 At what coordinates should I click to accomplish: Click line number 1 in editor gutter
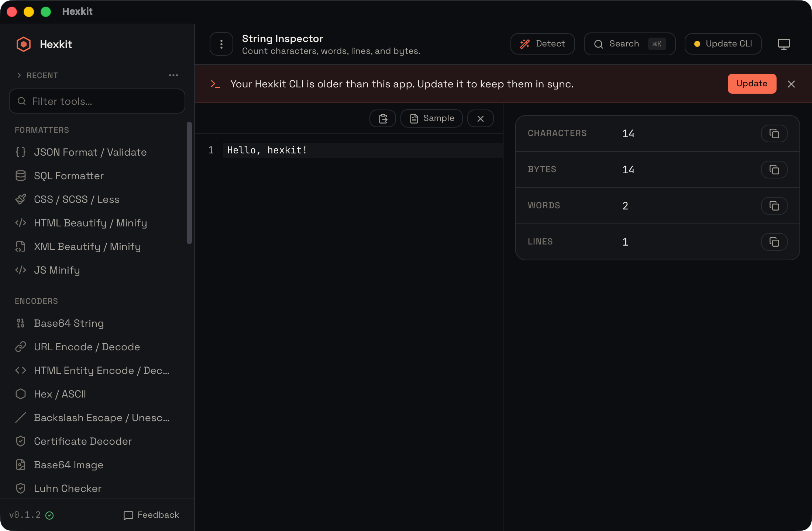(x=211, y=150)
